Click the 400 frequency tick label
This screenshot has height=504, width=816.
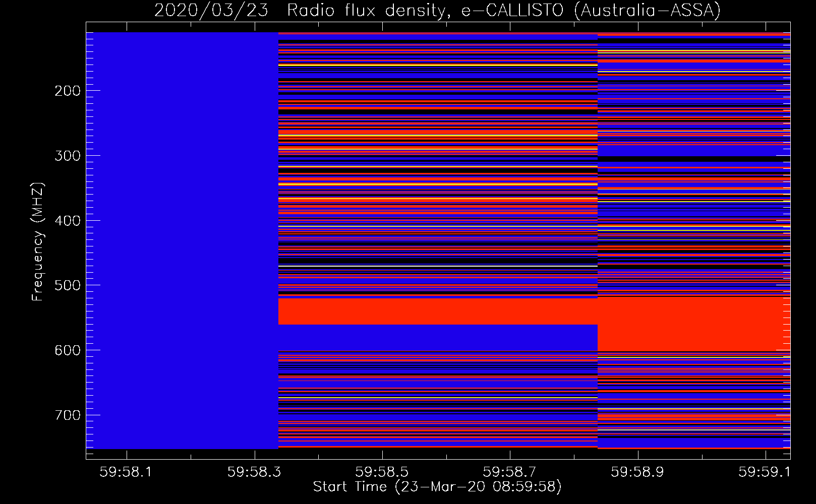click(x=68, y=221)
